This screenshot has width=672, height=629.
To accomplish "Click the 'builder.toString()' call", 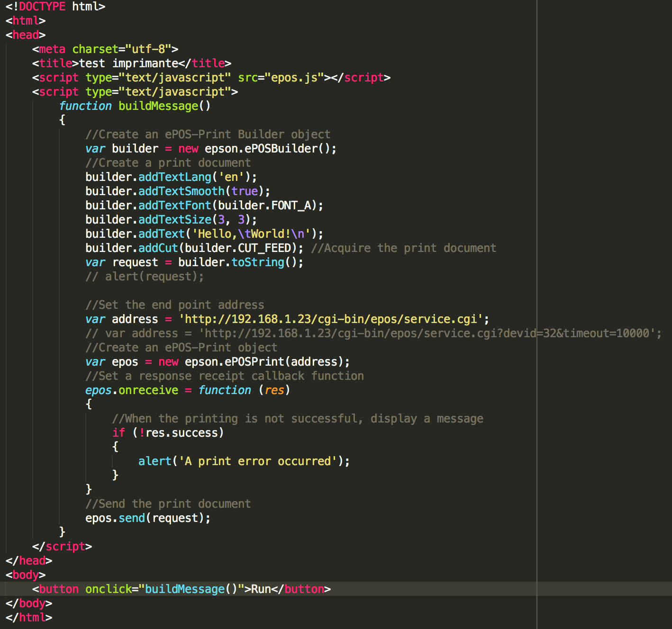I will pos(238,262).
